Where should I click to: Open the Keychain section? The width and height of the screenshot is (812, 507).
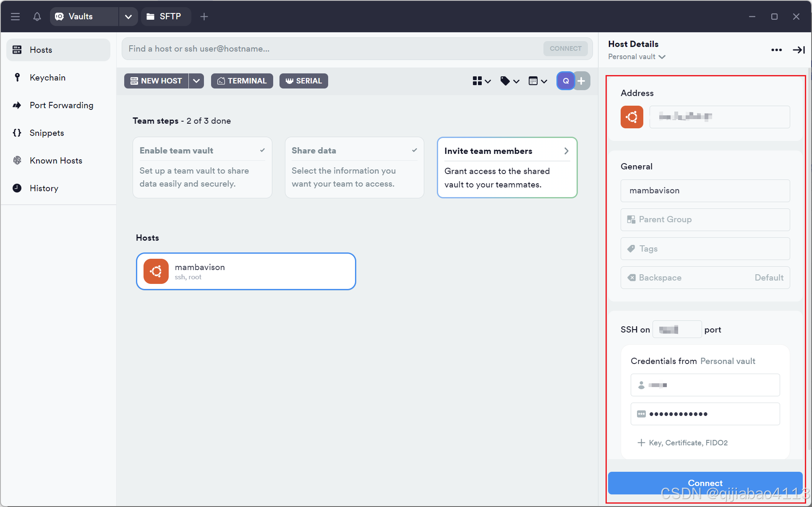point(47,78)
